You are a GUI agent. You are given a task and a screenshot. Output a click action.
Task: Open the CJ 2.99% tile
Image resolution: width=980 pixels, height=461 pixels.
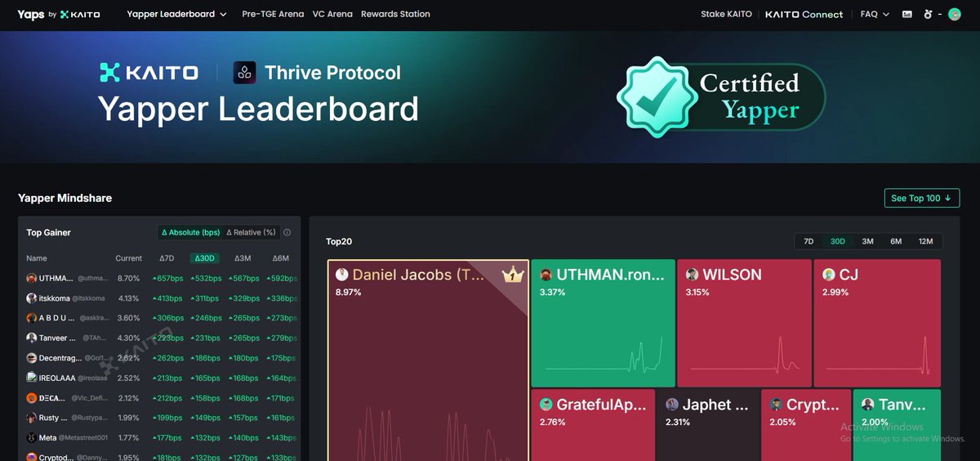click(x=877, y=323)
